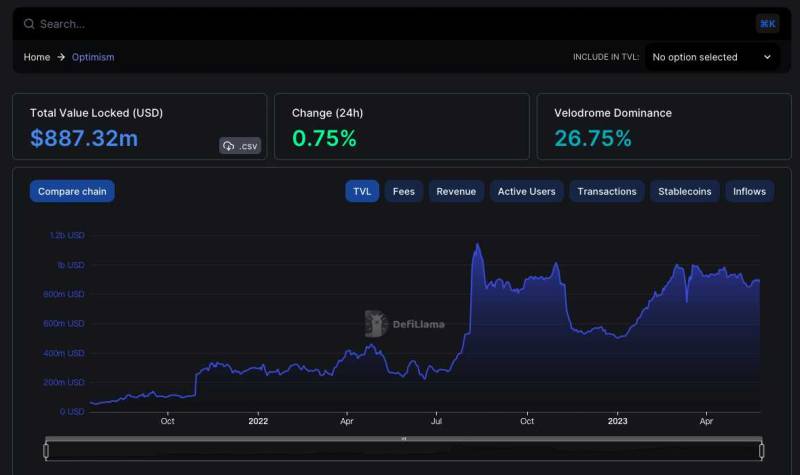Click the Total Value Locked (USD) heading
This screenshot has height=475, width=800.
pyautogui.click(x=96, y=113)
